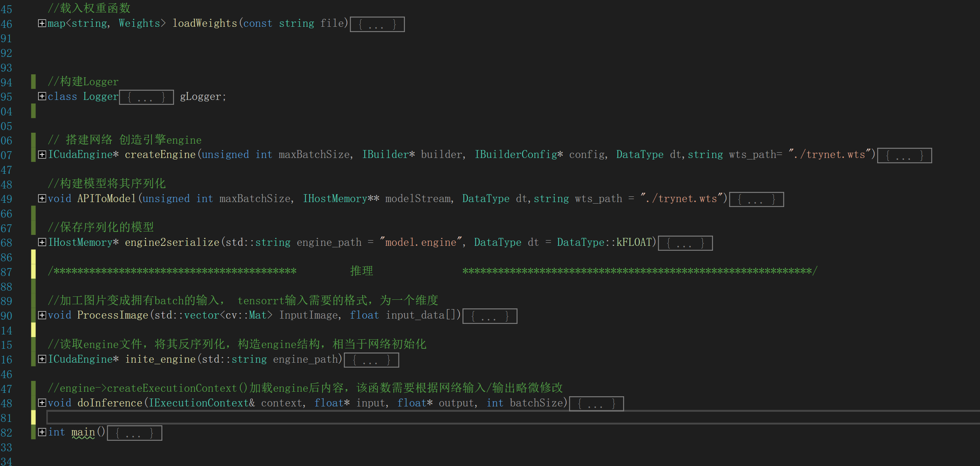This screenshot has width=980, height=466.
Task: Expand the main function body
Action: tap(42, 432)
